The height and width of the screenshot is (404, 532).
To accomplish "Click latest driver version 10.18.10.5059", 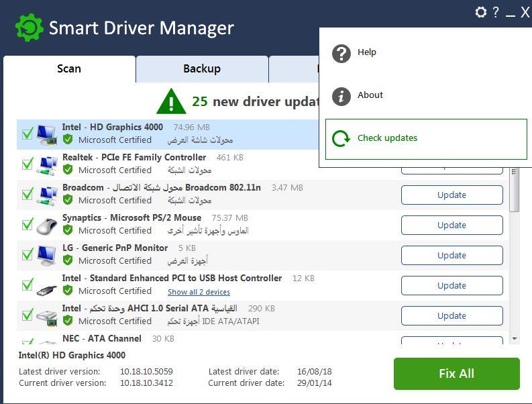I will point(146,371).
